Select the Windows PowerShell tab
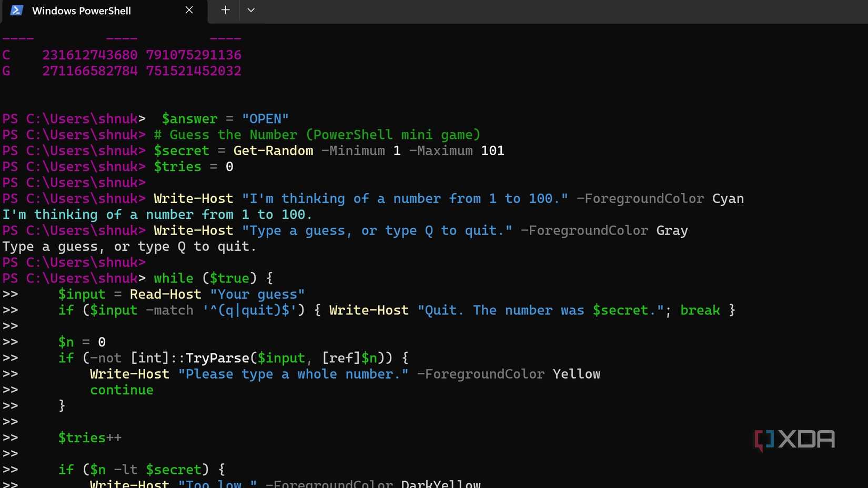The height and width of the screenshot is (488, 868). coord(104,11)
